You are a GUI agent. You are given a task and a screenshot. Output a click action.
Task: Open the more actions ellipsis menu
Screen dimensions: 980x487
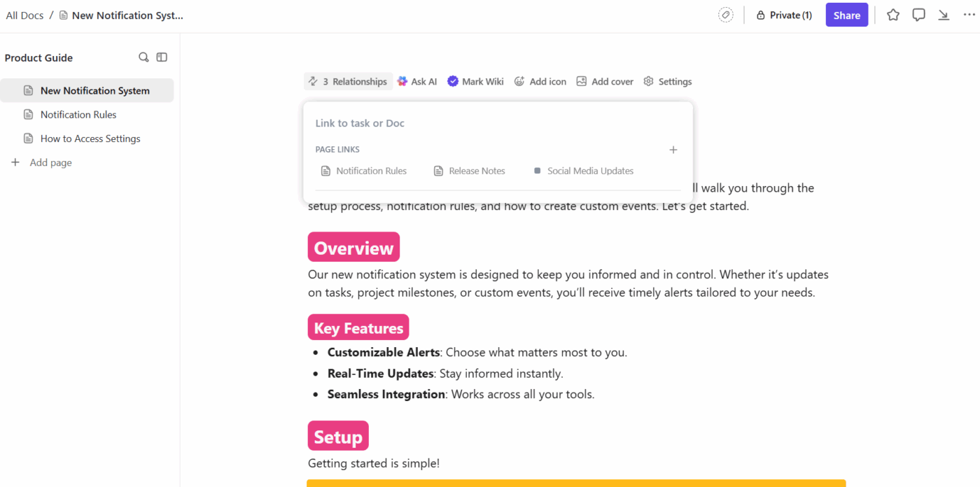click(x=970, y=14)
